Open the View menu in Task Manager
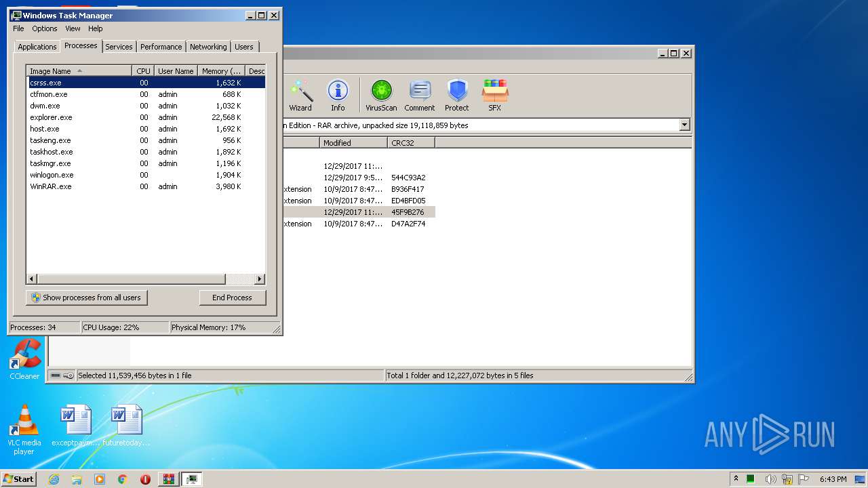Viewport: 868px width, 488px height. click(73, 28)
